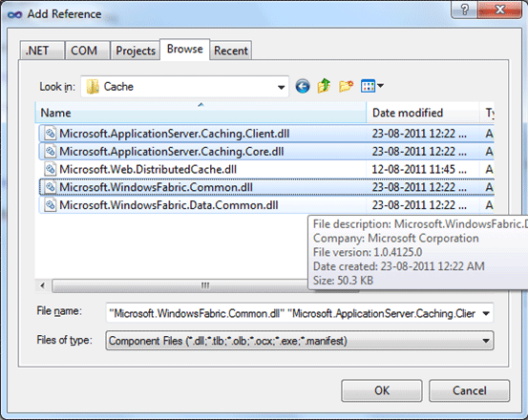Click the Cache folder icon in Look in
528x420 pixels.
93,87
